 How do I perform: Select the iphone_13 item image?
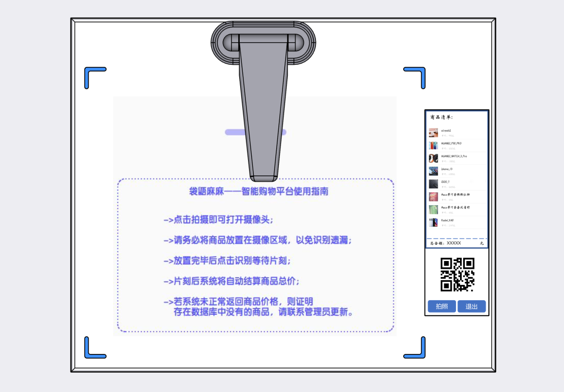[x=433, y=171]
